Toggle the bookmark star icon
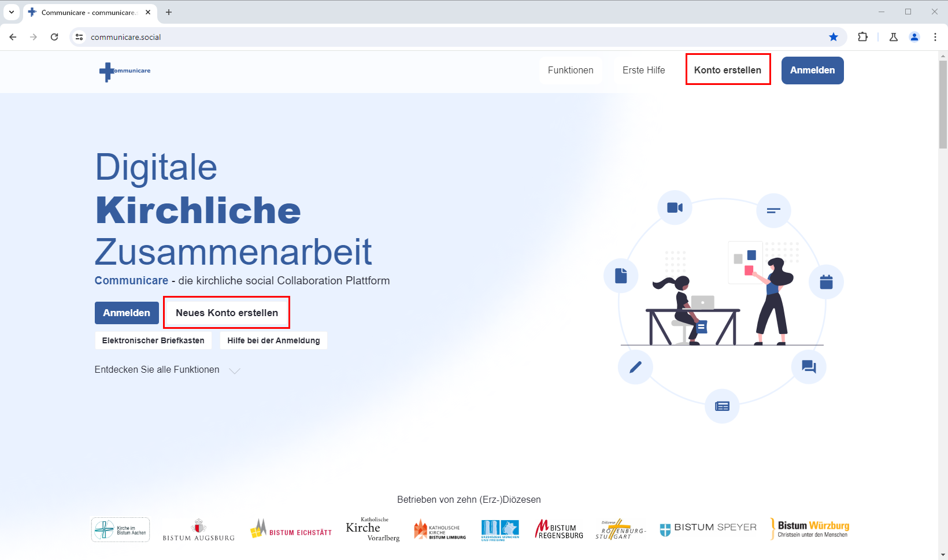 pyautogui.click(x=834, y=37)
